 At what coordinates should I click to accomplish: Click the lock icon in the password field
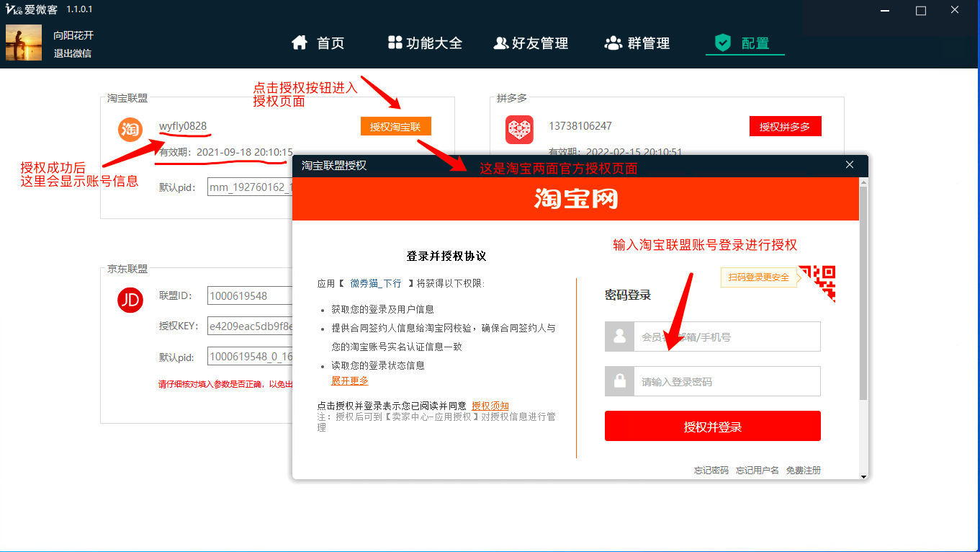pyautogui.click(x=619, y=381)
